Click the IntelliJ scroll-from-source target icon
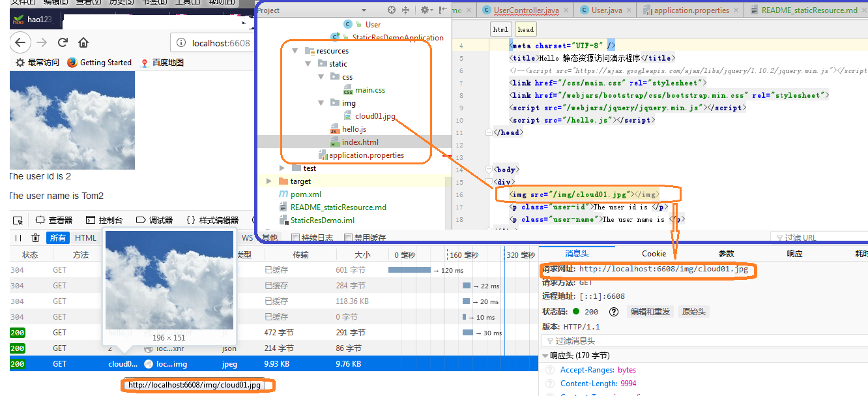The width and height of the screenshot is (868, 396). pyautogui.click(x=392, y=10)
